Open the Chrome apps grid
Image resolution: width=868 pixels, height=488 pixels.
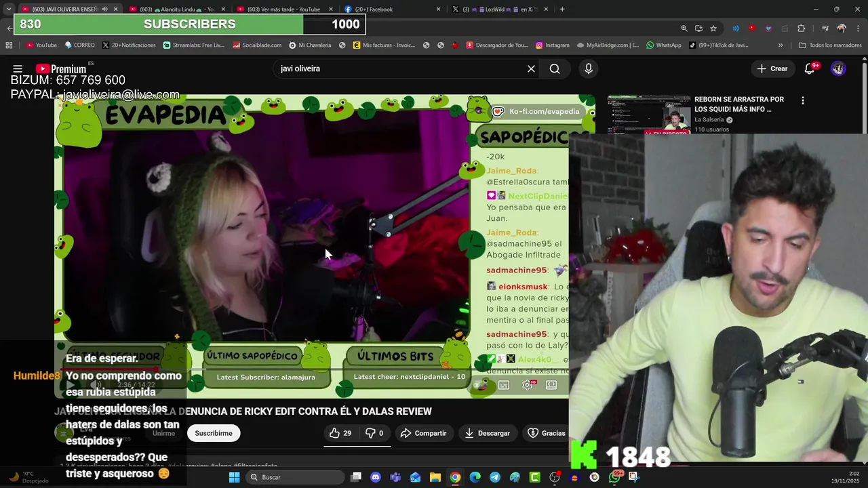coord(9,45)
